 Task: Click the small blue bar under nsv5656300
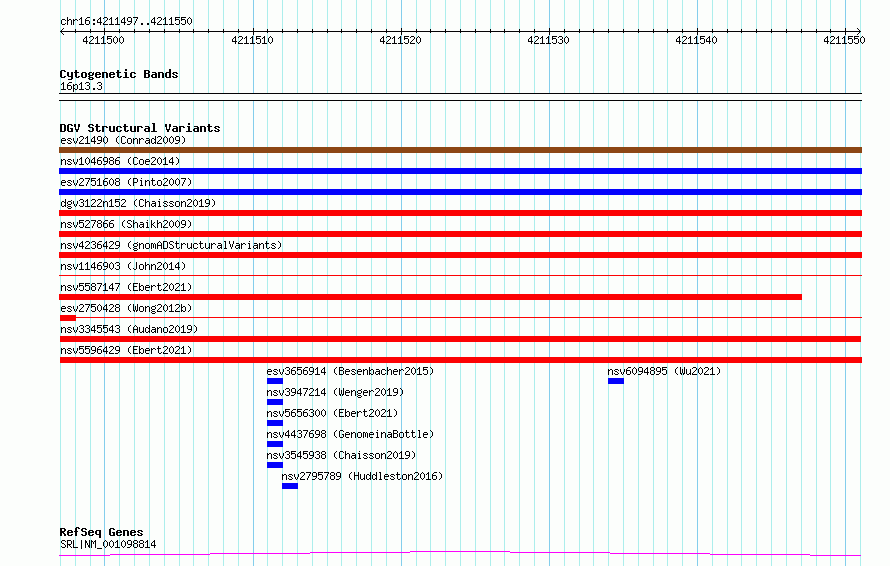pyautogui.click(x=275, y=423)
